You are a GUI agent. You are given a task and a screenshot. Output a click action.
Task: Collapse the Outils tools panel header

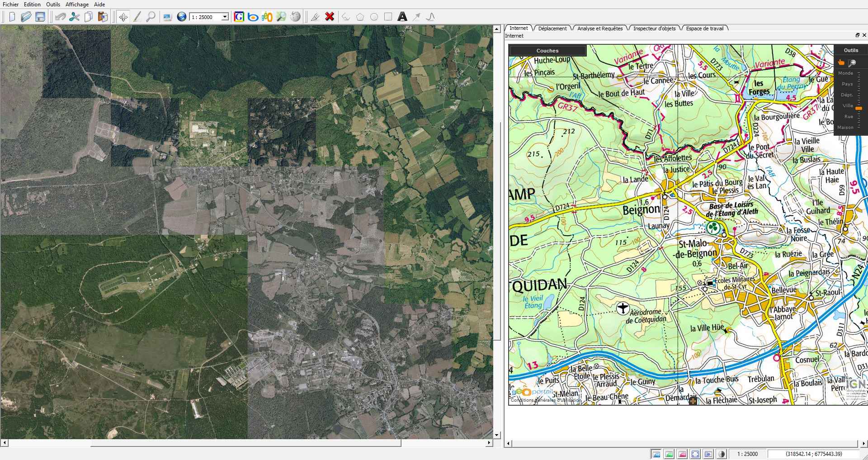851,50
